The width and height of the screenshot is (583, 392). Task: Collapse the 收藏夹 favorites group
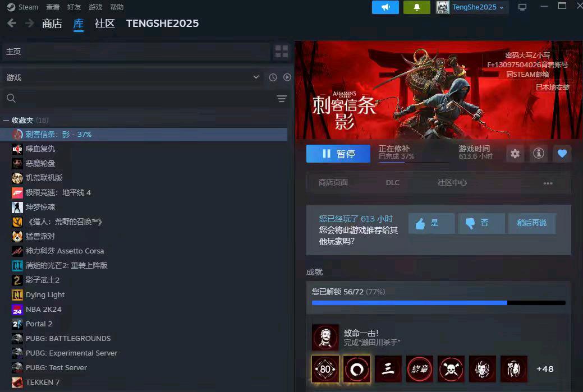coord(6,121)
